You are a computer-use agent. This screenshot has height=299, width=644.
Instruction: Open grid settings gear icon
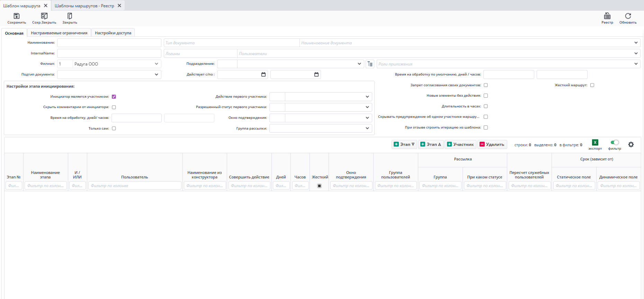click(x=631, y=144)
